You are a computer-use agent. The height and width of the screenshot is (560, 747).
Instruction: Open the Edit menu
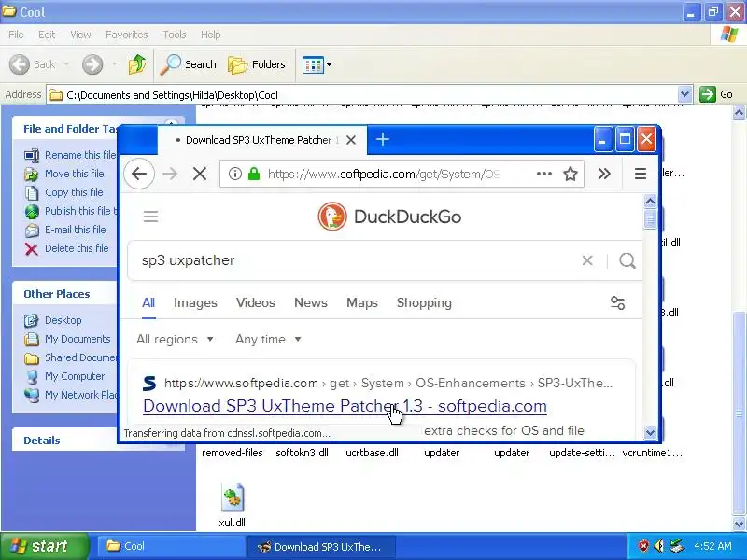[x=47, y=35]
